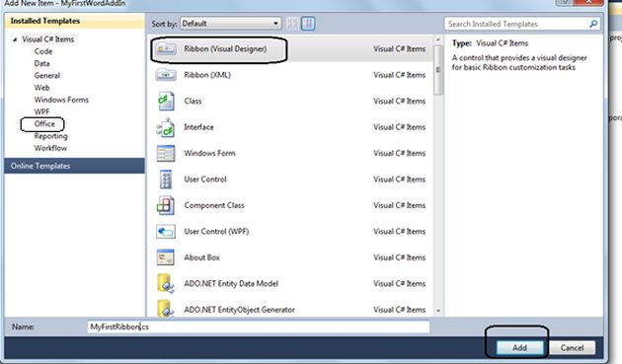Select the Workflow category
This screenshot has width=622, height=364.
(x=50, y=148)
